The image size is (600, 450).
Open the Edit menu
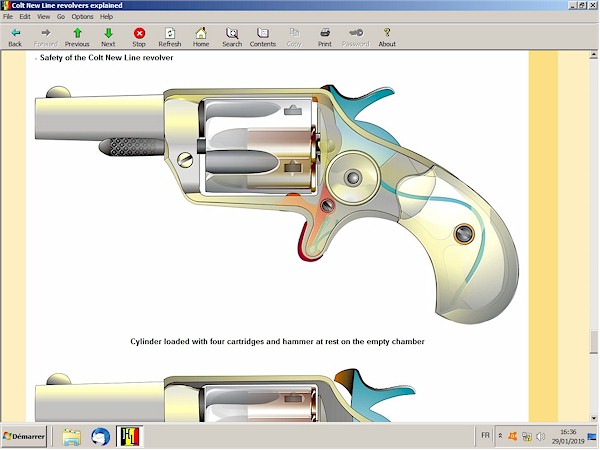[25, 16]
